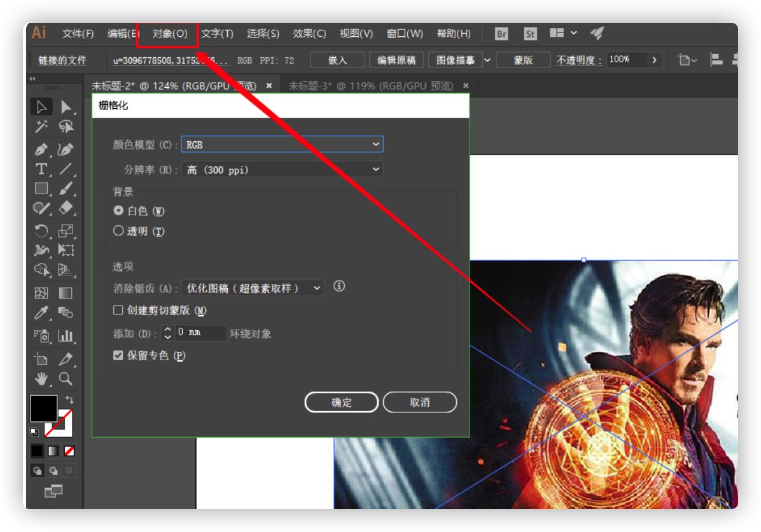761x532 pixels.
Task: Open the 消除锯齿 anti-aliasing dropdown
Action: tap(253, 288)
